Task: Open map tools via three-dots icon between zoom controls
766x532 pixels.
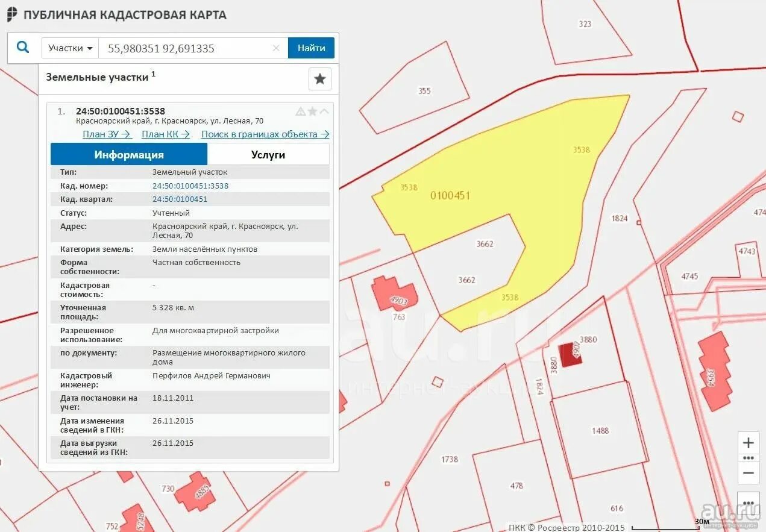Action: click(x=748, y=458)
